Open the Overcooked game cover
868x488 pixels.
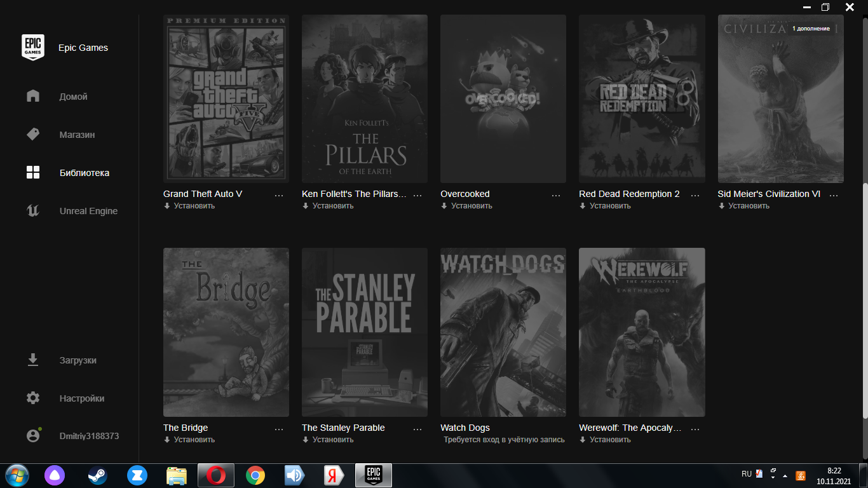(x=503, y=98)
